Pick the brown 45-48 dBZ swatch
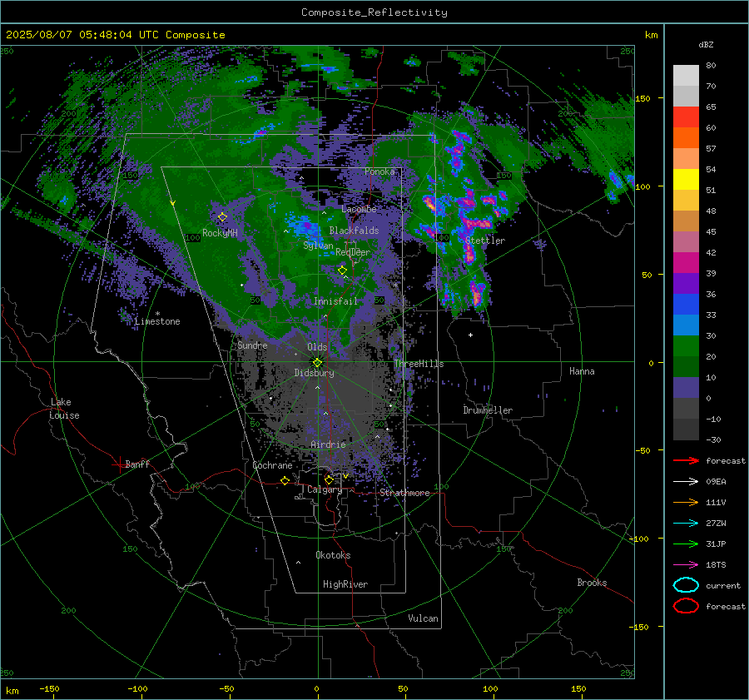 tap(686, 221)
